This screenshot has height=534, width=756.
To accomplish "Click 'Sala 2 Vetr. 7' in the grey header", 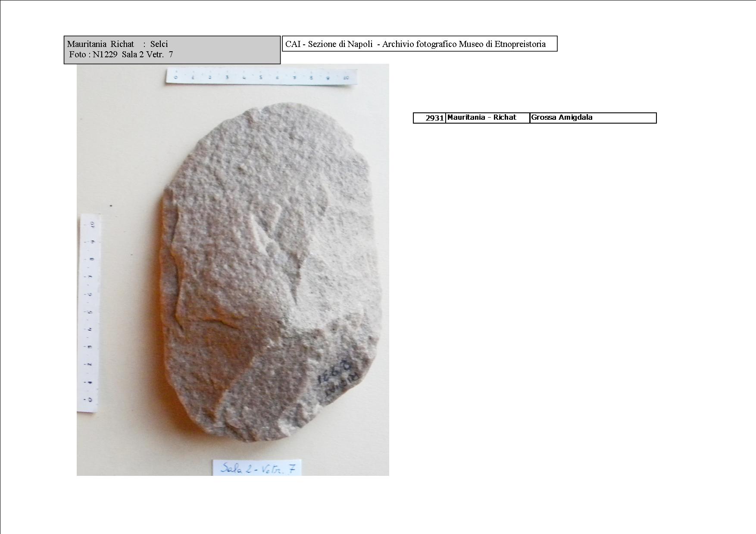I will [147, 55].
